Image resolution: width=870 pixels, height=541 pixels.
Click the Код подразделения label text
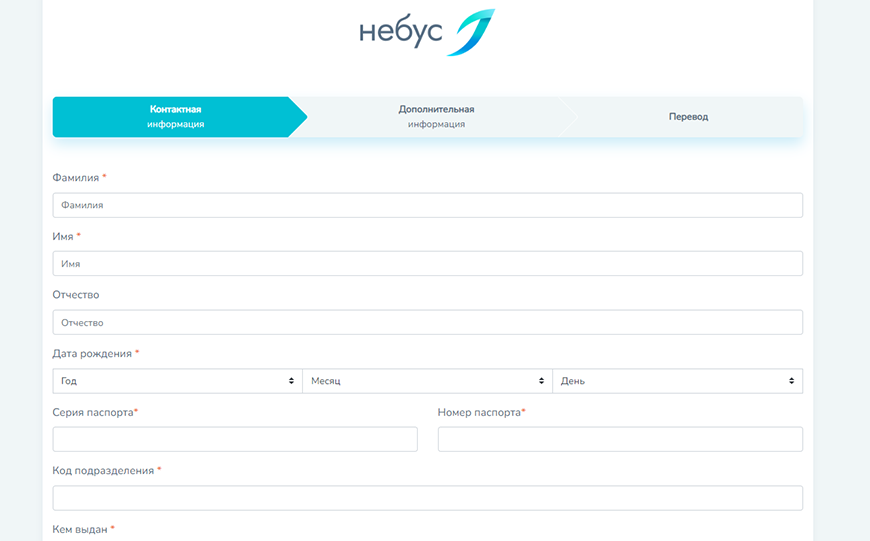[x=103, y=471]
